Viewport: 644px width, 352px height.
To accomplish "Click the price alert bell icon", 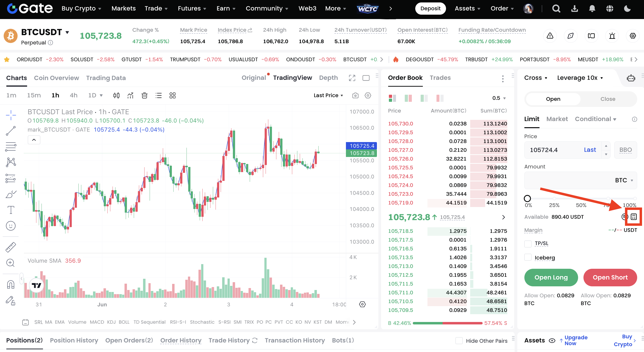I will click(612, 36).
